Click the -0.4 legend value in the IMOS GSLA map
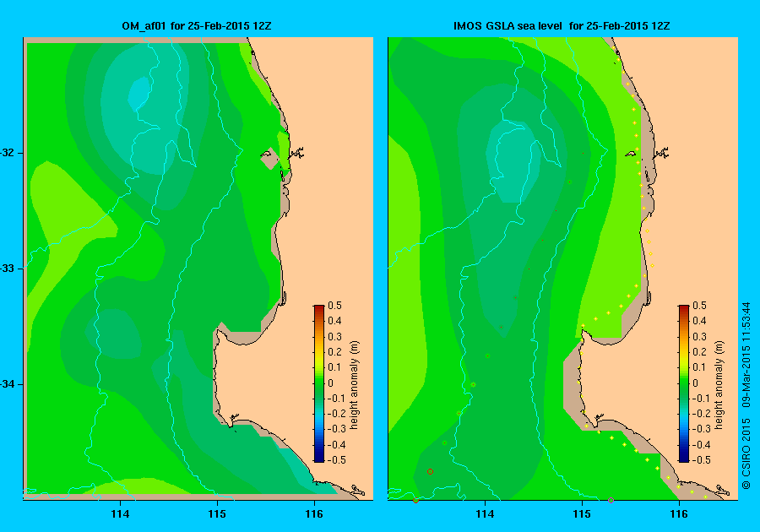760x532 pixels. tap(702, 445)
